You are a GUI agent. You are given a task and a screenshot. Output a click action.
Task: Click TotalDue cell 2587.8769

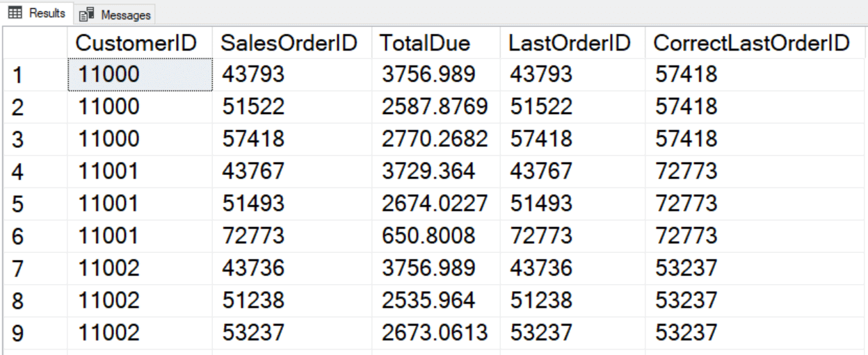click(434, 106)
